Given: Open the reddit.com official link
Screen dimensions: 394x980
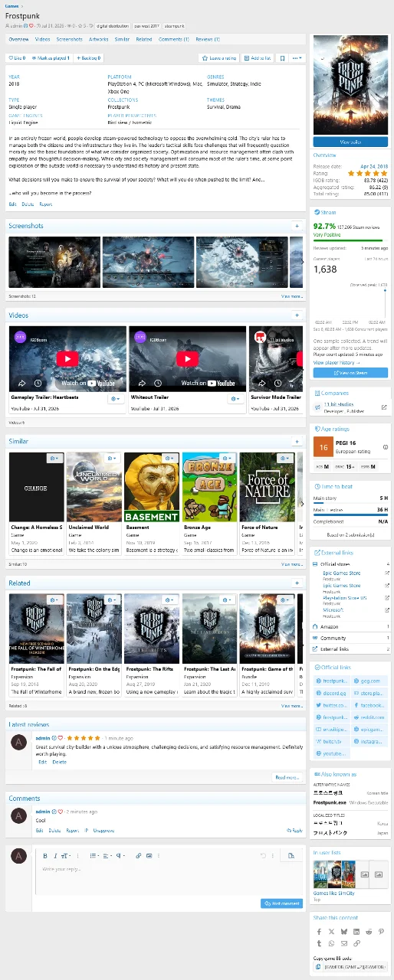Looking at the screenshot, I should coord(370,717).
